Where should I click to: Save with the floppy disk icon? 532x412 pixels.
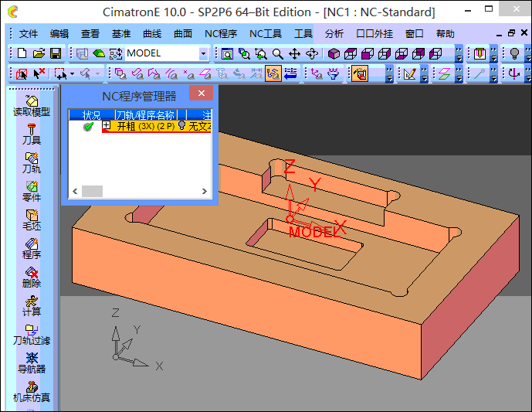pyautogui.click(x=56, y=53)
